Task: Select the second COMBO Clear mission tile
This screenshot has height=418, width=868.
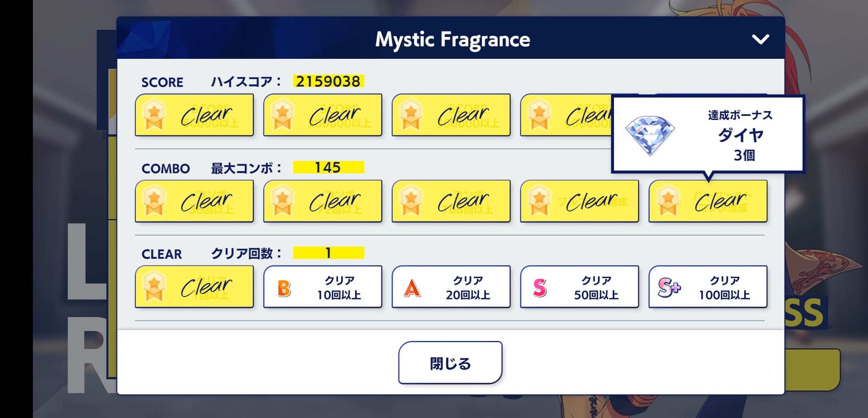Action: 323,201
